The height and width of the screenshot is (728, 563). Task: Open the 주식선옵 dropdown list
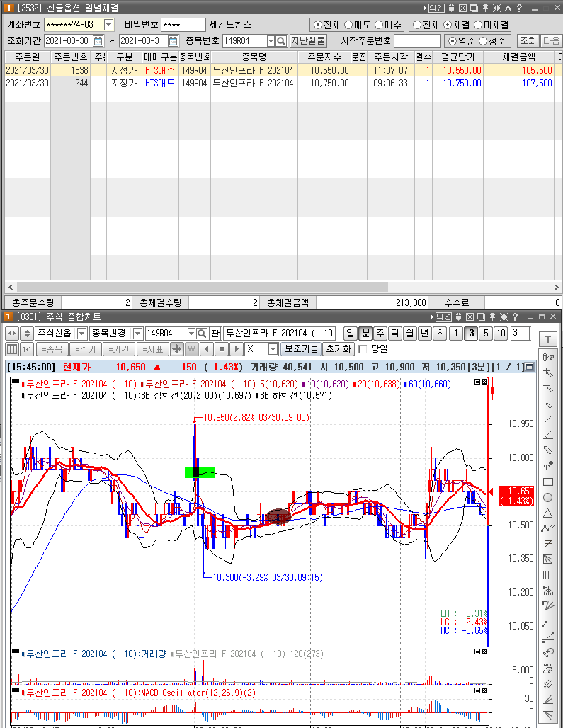[81, 334]
